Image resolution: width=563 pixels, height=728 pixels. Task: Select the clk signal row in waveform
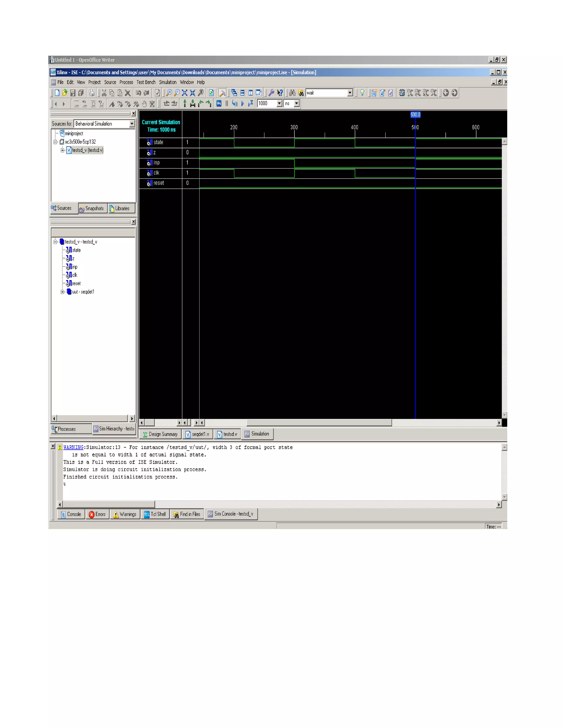click(x=156, y=173)
